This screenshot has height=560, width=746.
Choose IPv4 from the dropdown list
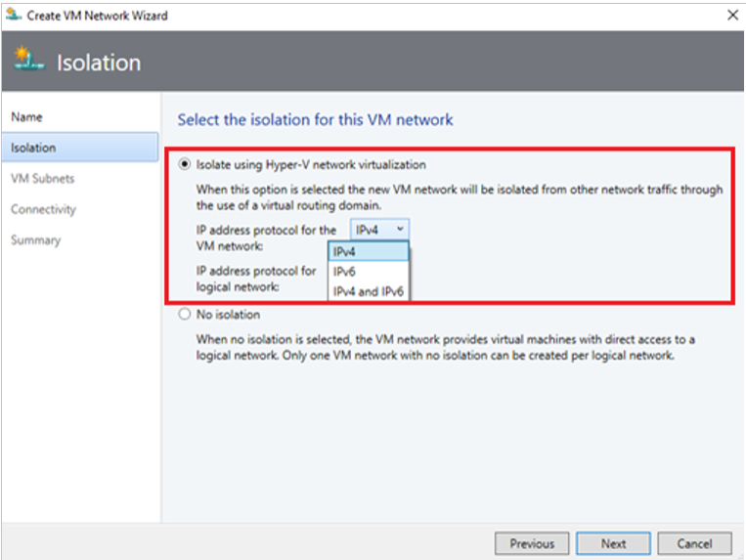pyautogui.click(x=369, y=251)
